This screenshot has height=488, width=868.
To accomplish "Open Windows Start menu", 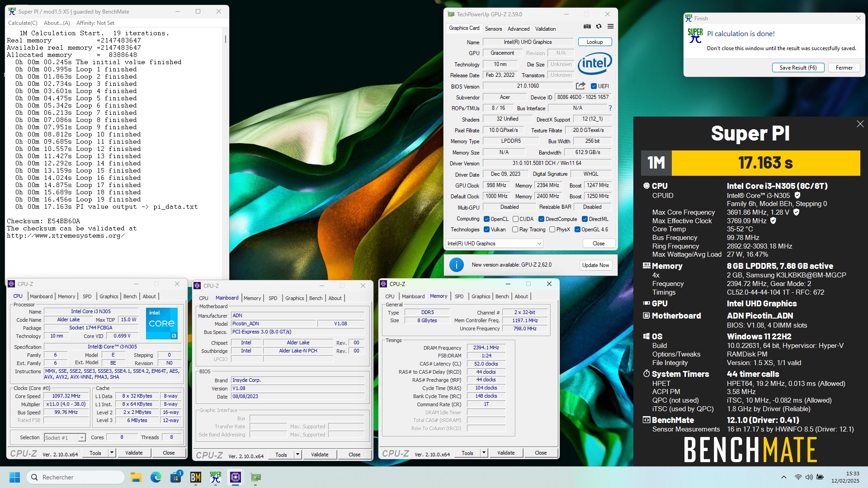I will [x=14, y=477].
